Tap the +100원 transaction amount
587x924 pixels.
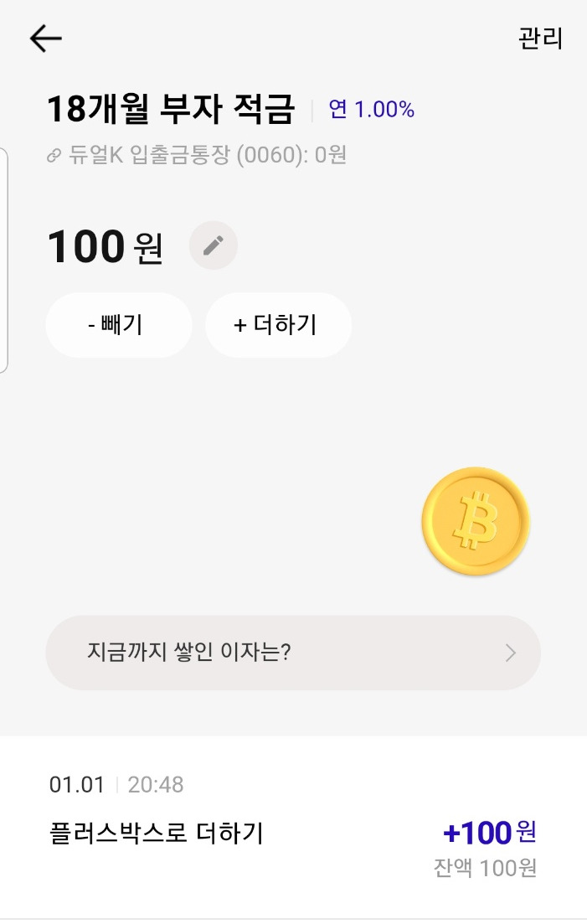point(490,832)
